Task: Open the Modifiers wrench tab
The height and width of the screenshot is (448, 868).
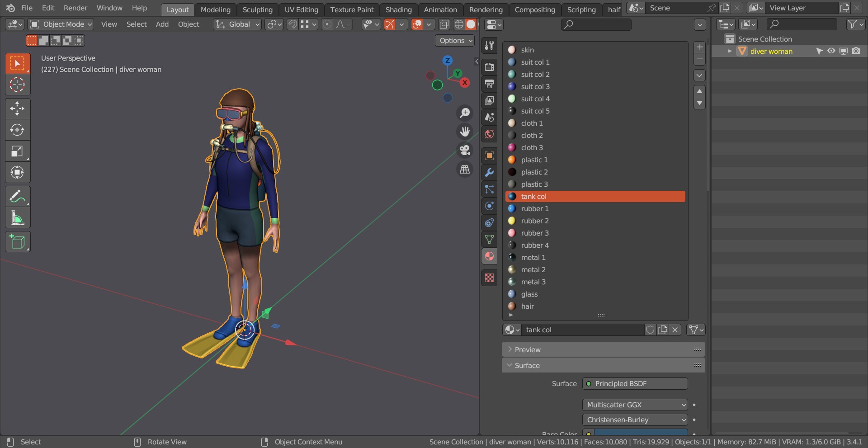Action: tap(489, 173)
